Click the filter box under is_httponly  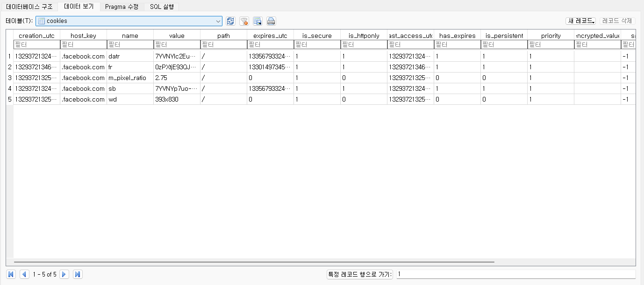point(364,44)
